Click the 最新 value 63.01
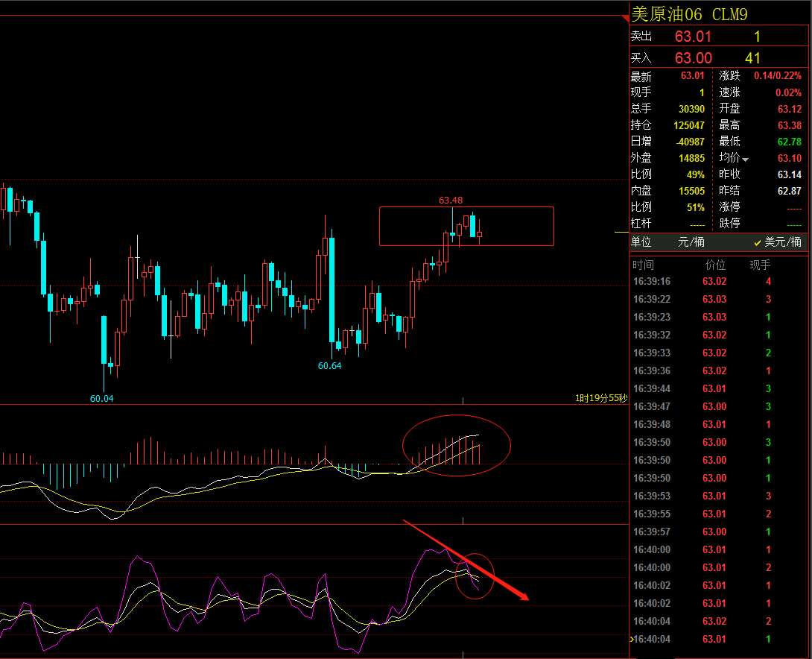The height and width of the screenshot is (659, 812). pos(692,75)
